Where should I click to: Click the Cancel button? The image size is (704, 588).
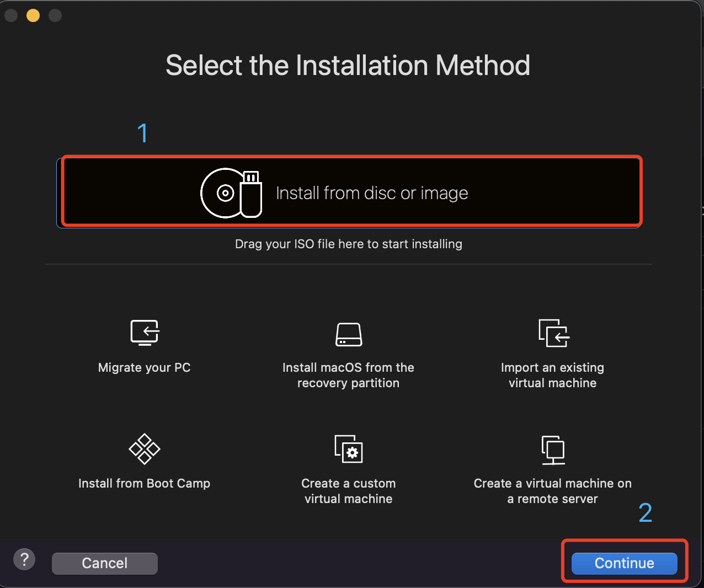tap(105, 563)
